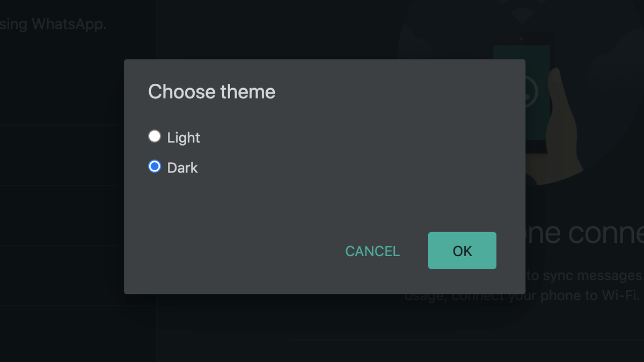Click the Choose theme dialog title
The image size is (644, 362).
211,91
